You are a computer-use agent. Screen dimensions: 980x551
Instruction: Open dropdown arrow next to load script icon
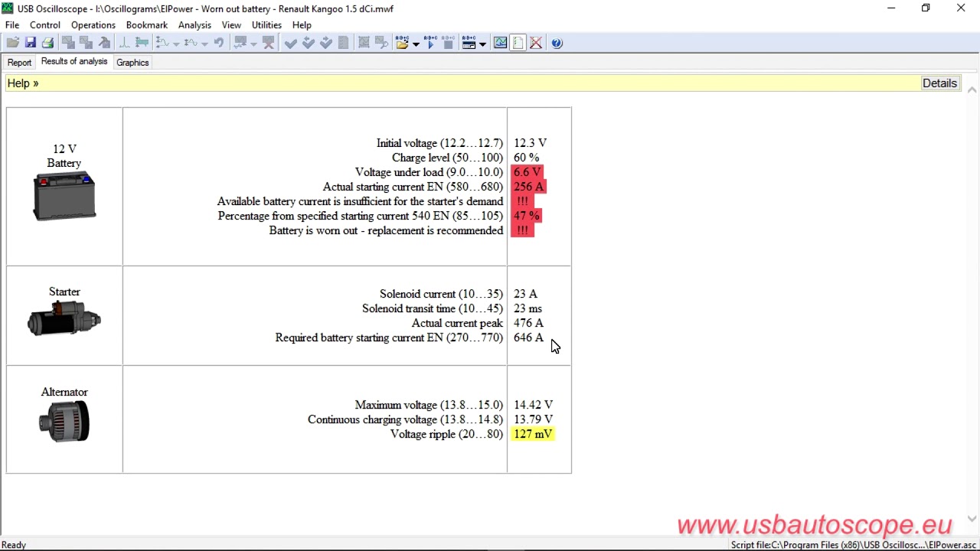click(416, 44)
